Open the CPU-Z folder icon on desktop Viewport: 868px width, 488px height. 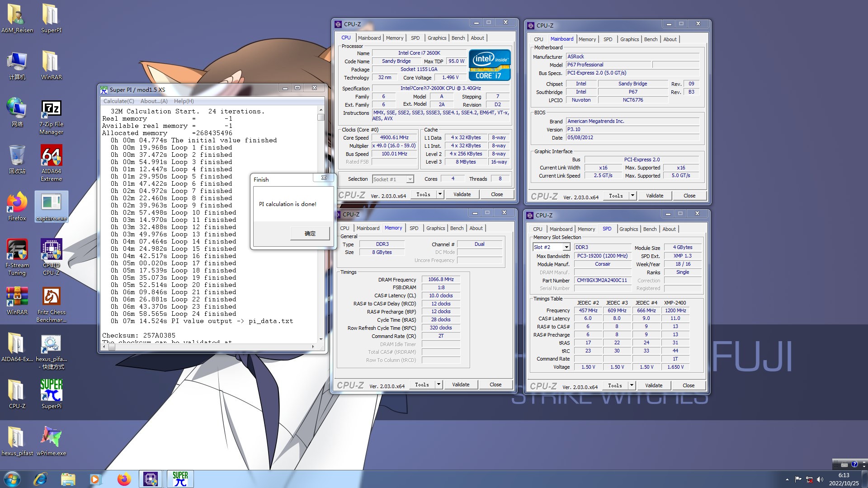click(17, 394)
